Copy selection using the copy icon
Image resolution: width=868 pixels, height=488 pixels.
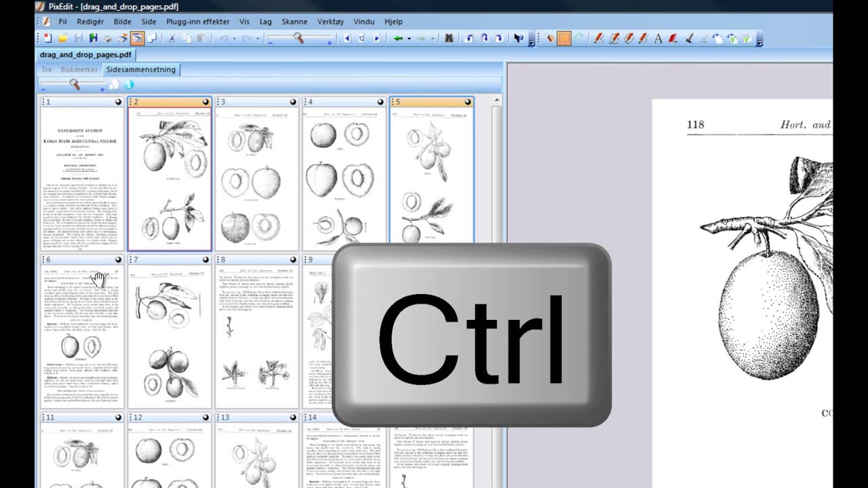[x=186, y=39]
